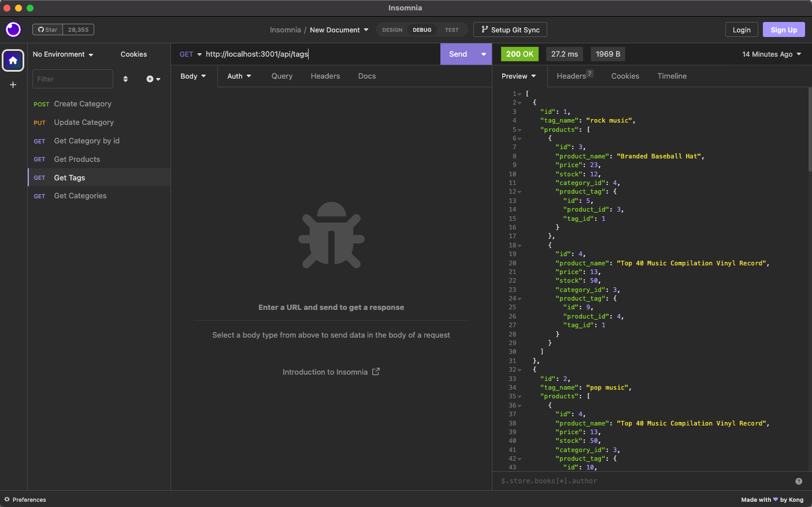Image resolution: width=812 pixels, height=507 pixels.
Task: Select the Get Categories request
Action: 80,195
